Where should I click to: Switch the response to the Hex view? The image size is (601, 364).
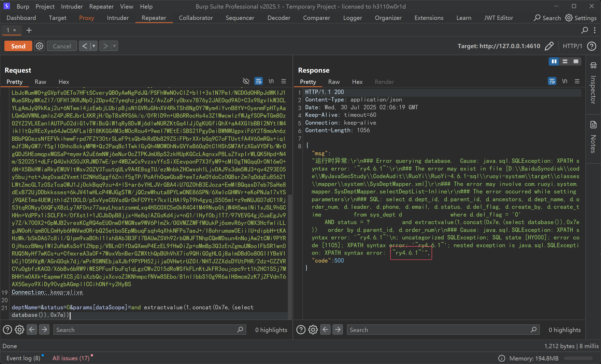pos(357,82)
